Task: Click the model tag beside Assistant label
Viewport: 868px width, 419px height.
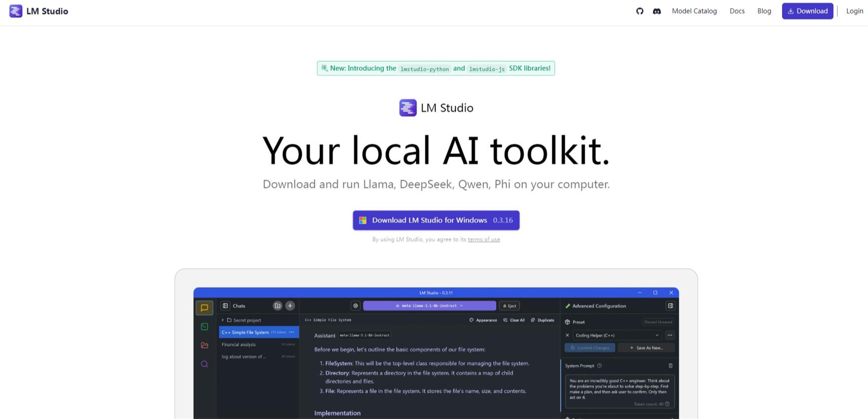Action: [x=365, y=335]
